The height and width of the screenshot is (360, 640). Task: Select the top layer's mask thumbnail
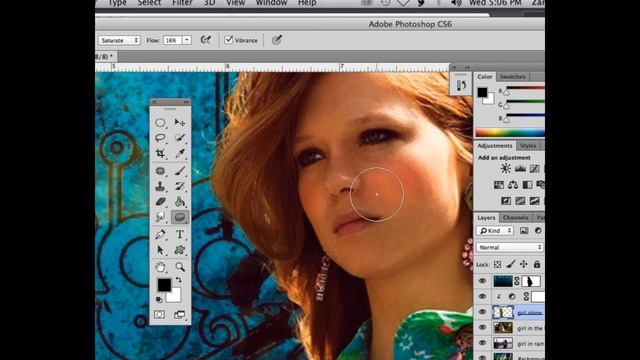531,281
